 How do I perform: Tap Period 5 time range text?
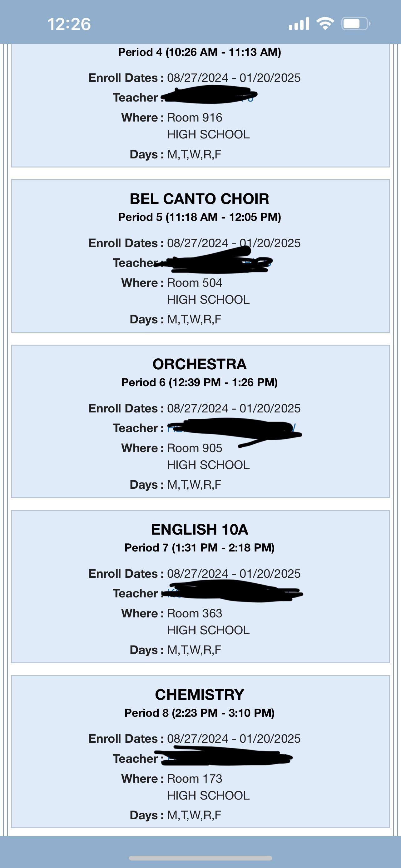click(x=200, y=217)
